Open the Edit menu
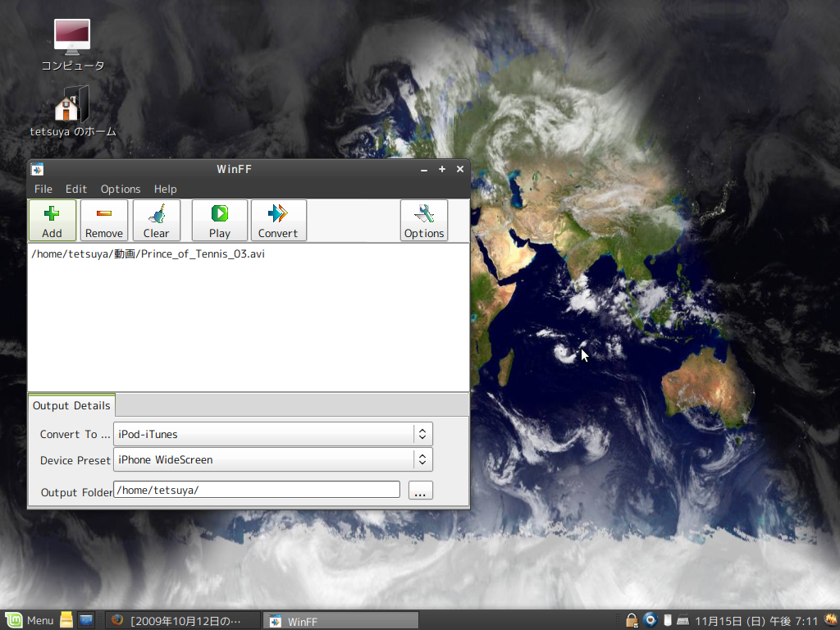This screenshot has width=840, height=630. click(x=76, y=189)
